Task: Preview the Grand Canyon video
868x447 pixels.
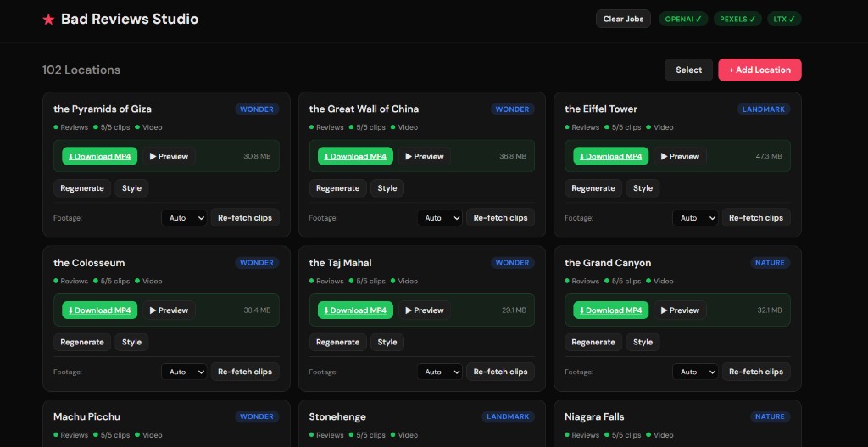Action: tap(680, 310)
